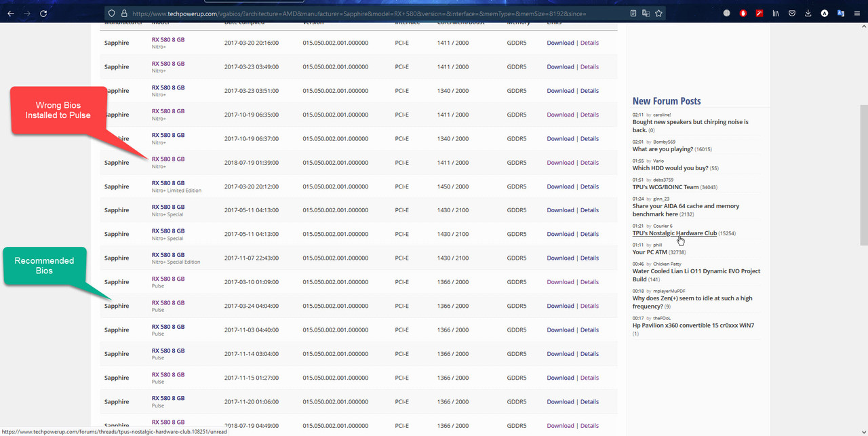Open Details for Pulse BIOS 2017-03-24 04:04:00
The height and width of the screenshot is (436, 868).
(589, 306)
